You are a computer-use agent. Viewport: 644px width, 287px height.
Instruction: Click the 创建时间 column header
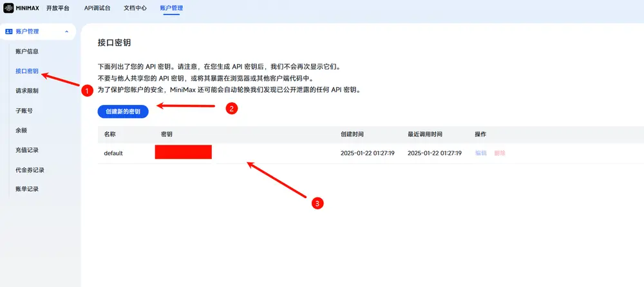pos(352,134)
